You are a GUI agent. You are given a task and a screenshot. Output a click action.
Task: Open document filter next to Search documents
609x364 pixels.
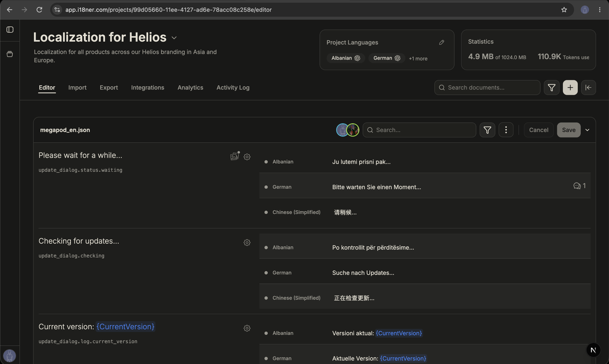click(x=551, y=88)
